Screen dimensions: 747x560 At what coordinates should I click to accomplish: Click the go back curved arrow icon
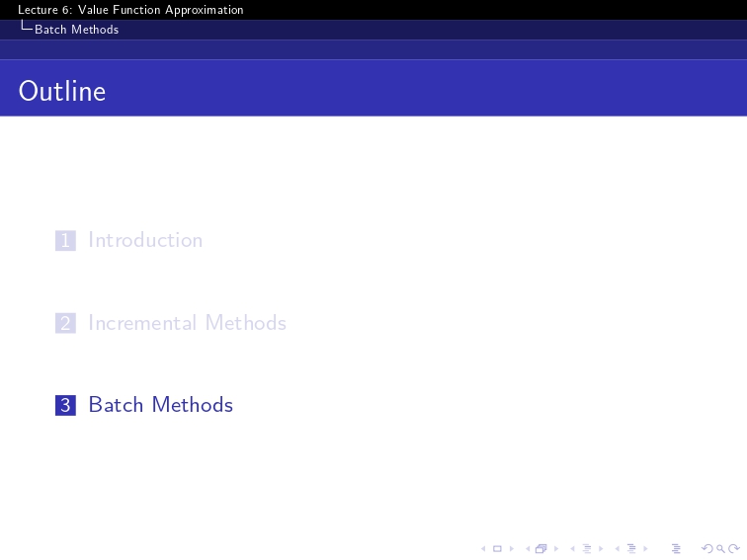click(x=707, y=548)
